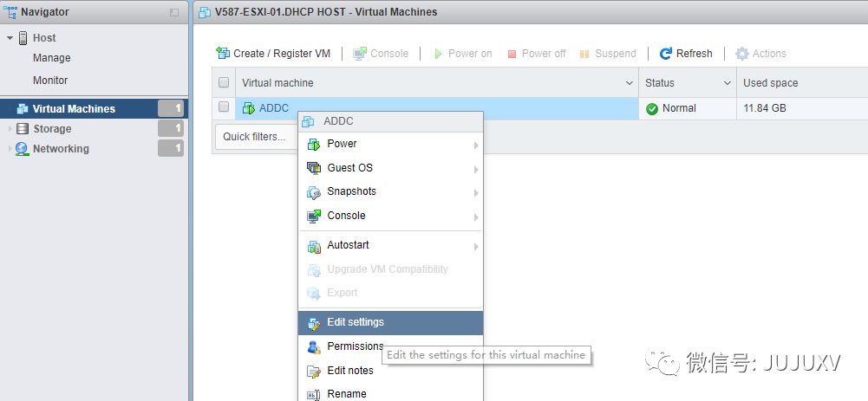Click the Autostart icon in context menu

coord(314,246)
